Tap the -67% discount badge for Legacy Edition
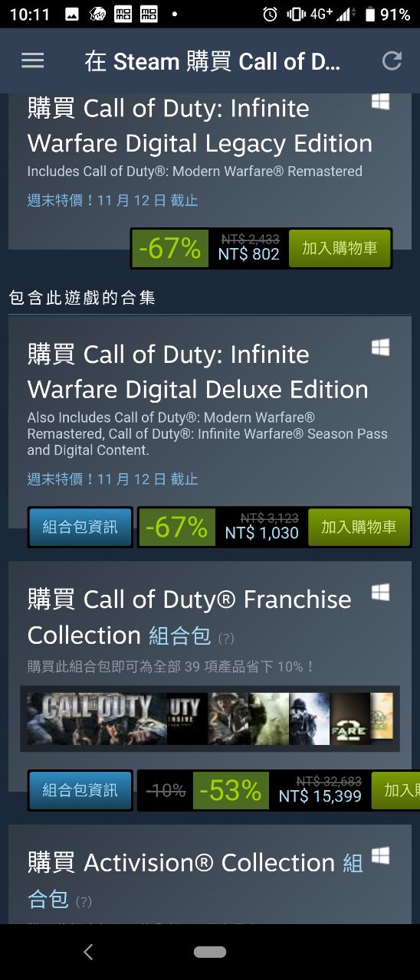This screenshot has height=980, width=420. pos(170,248)
